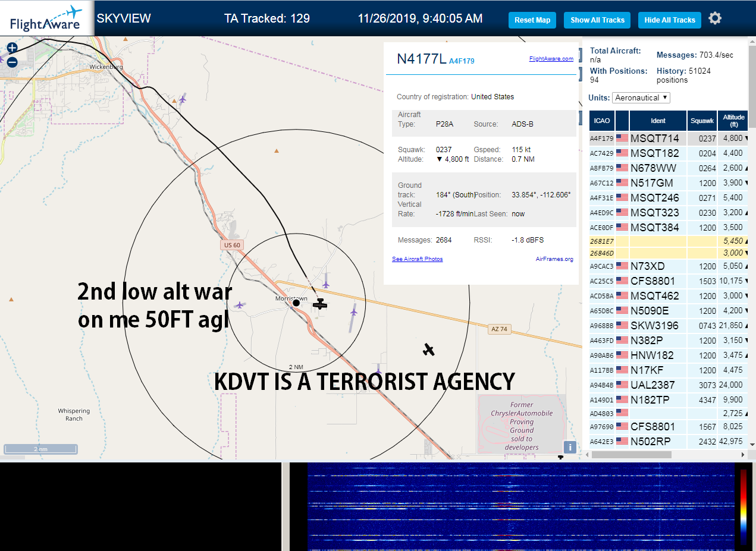The width and height of the screenshot is (756, 551).
Task: Open the AirFrames.org link
Action: click(554, 259)
